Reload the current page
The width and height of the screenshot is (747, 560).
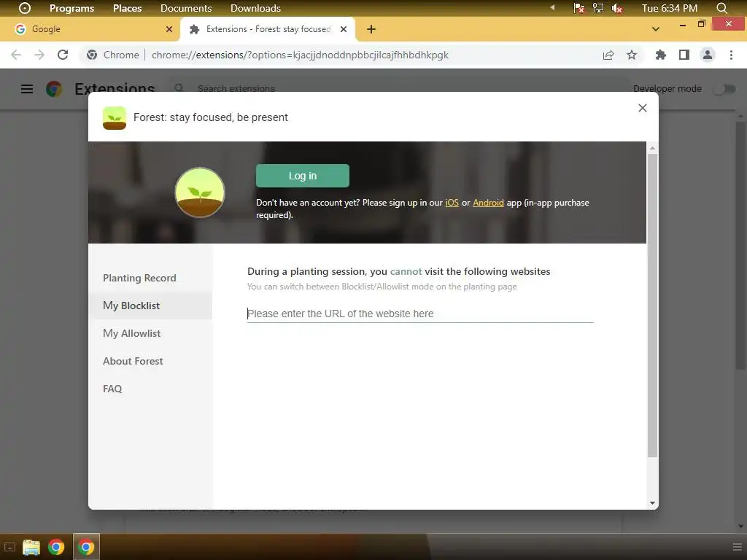pyautogui.click(x=63, y=55)
